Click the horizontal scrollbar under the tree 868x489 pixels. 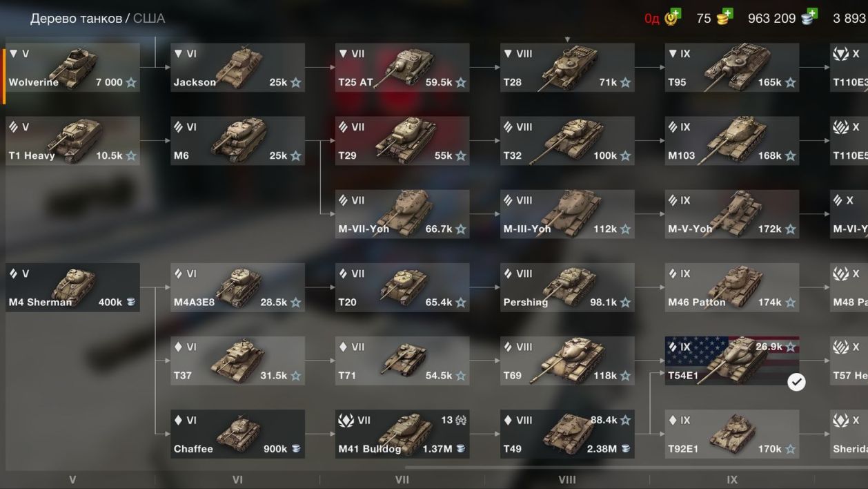(x=635, y=468)
